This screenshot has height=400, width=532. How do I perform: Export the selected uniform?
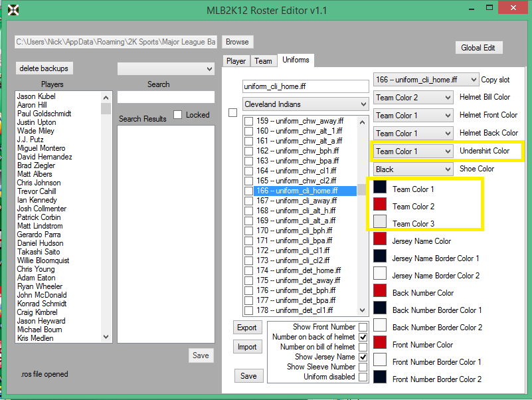click(247, 328)
